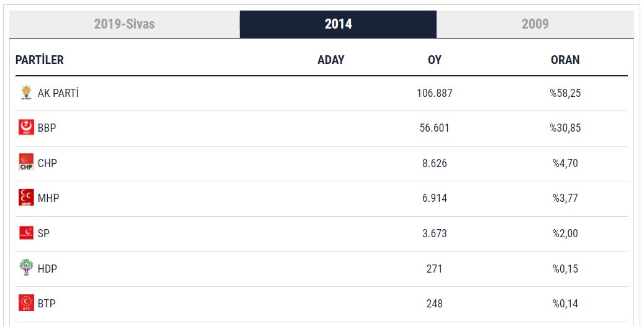Click the SP party logo icon
The width and height of the screenshot is (644, 326).
click(x=26, y=233)
